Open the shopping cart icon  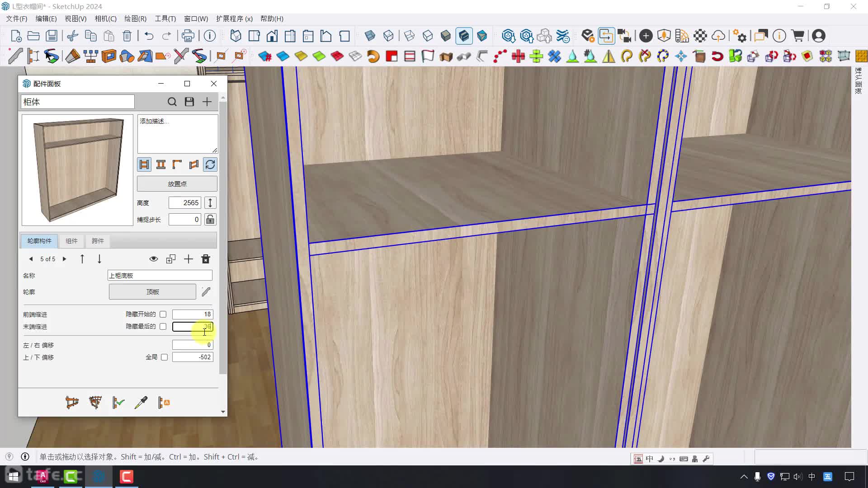(x=798, y=36)
